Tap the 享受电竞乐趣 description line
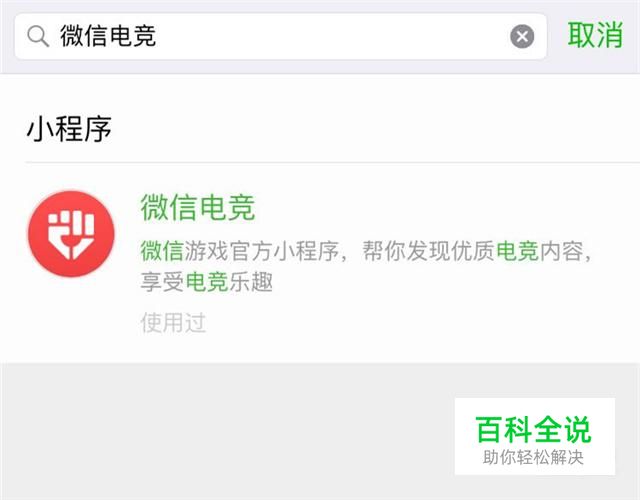This screenshot has width=640, height=500. (x=207, y=282)
